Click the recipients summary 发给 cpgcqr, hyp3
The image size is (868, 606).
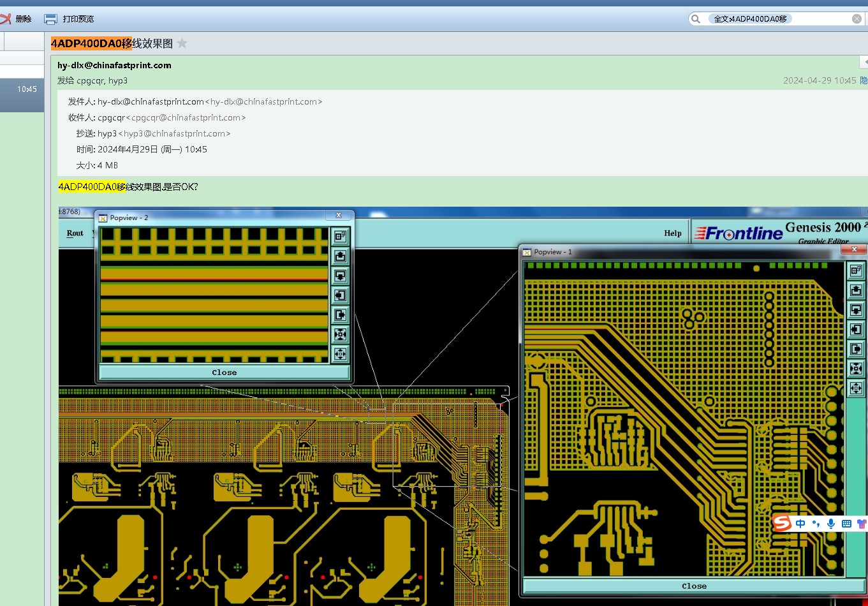pyautogui.click(x=92, y=80)
